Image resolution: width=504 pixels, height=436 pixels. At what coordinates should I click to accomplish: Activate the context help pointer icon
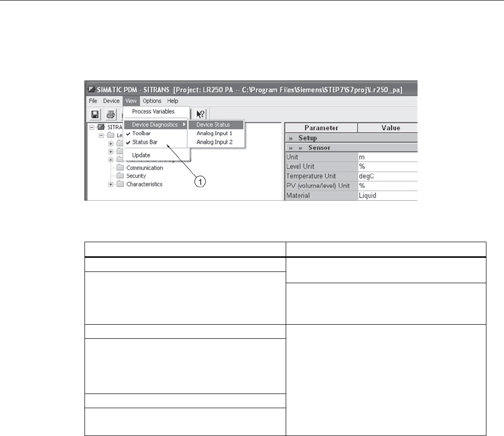click(201, 114)
